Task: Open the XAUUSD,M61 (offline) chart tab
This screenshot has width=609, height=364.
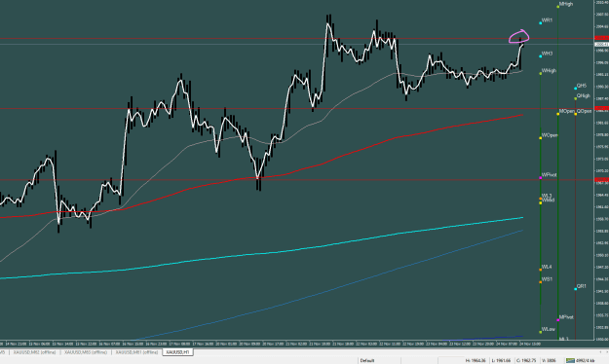Action: [x=136, y=352]
